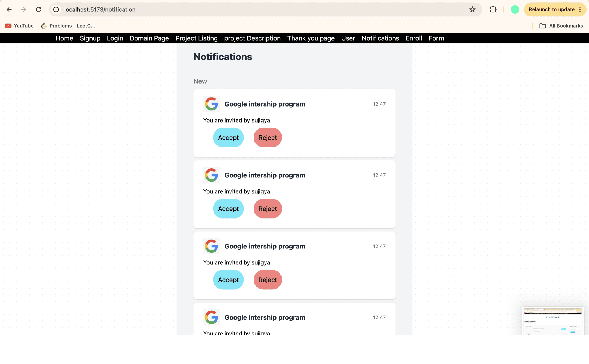Viewport: 589px width, 364px height.
Task: Navigate to the Domain Page link
Action: pos(149,38)
